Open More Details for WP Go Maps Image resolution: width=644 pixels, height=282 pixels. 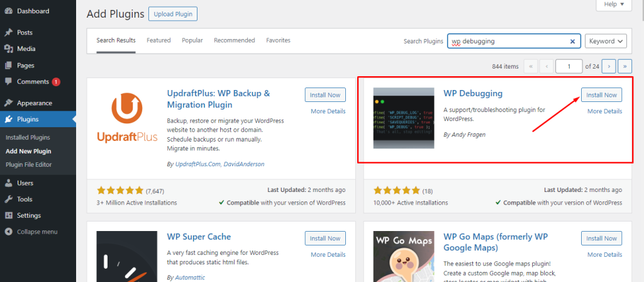(x=604, y=255)
